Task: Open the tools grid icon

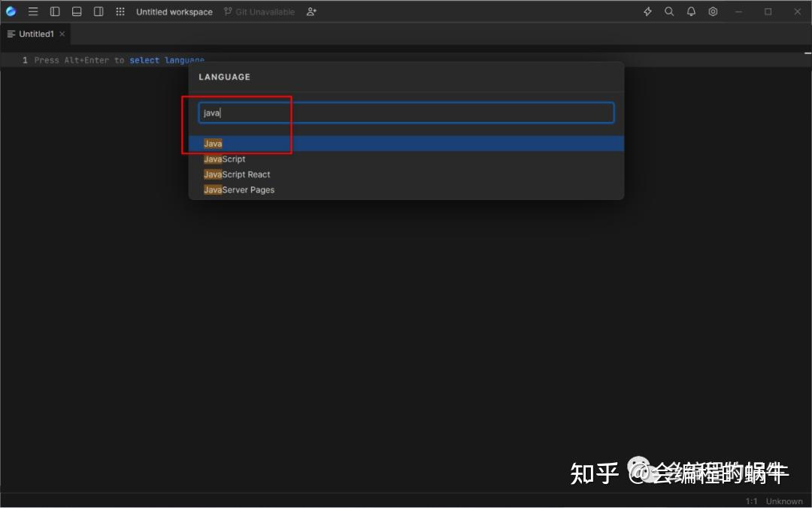Action: 120,11
